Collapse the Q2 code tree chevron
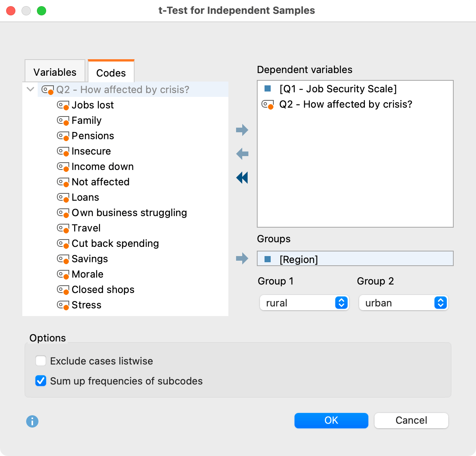The image size is (476, 456). coord(31,89)
